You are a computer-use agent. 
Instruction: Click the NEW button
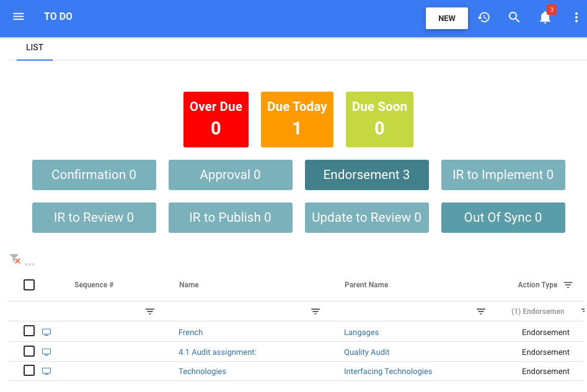click(447, 19)
